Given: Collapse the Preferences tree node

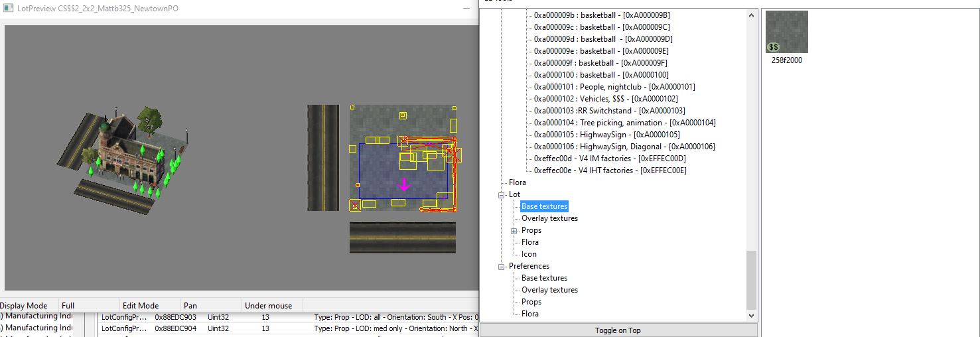Looking at the screenshot, I should click(x=501, y=266).
